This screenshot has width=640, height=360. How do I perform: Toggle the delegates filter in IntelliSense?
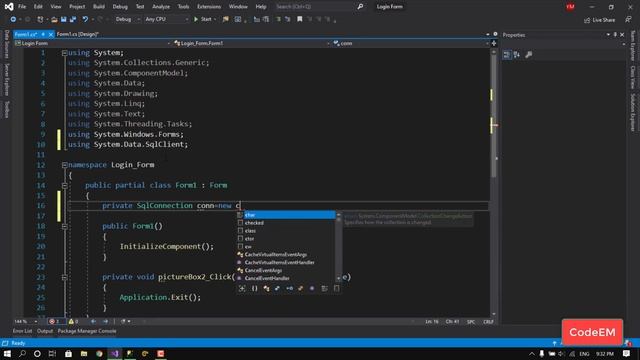pyautogui.click(x=312, y=289)
